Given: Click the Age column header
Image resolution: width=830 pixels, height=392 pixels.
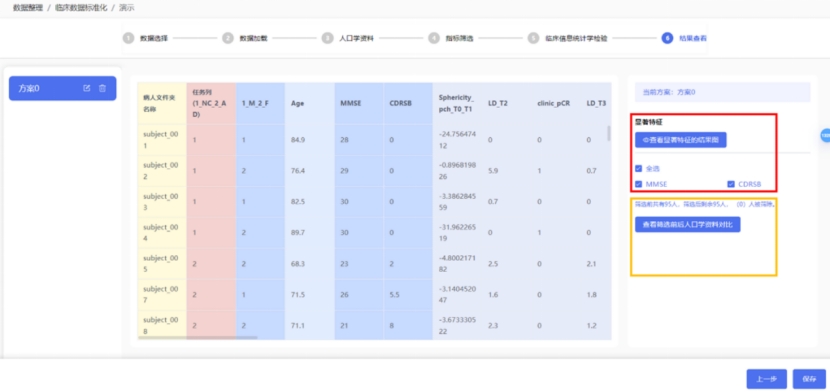Looking at the screenshot, I should [309, 103].
